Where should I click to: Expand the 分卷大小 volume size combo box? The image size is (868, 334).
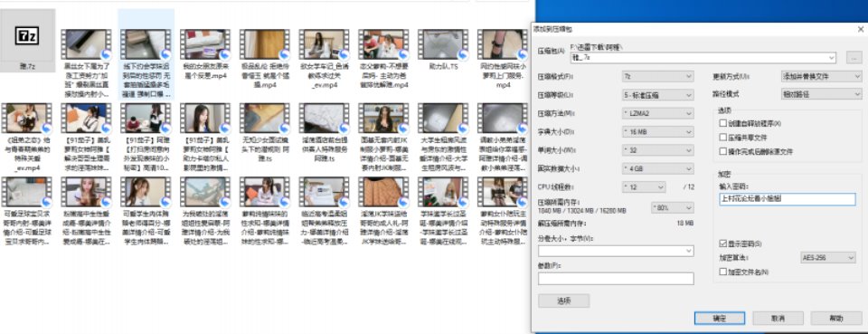[x=688, y=251]
